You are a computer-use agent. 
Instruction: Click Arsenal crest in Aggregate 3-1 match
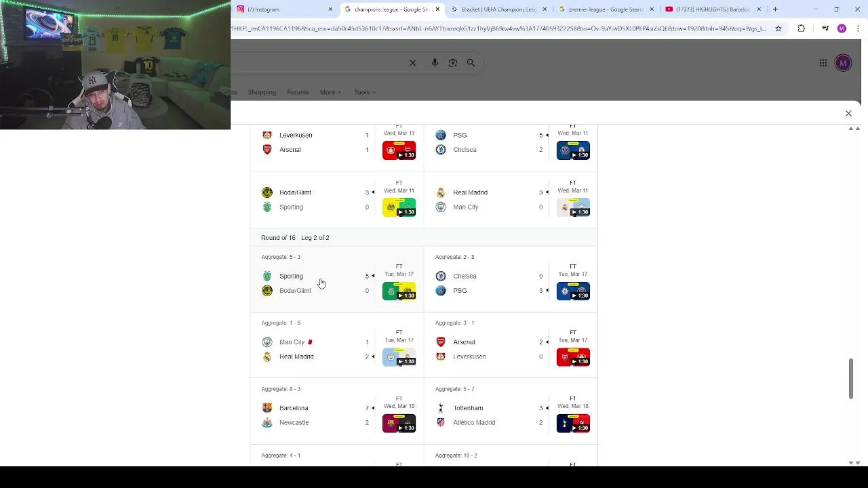[x=441, y=342]
